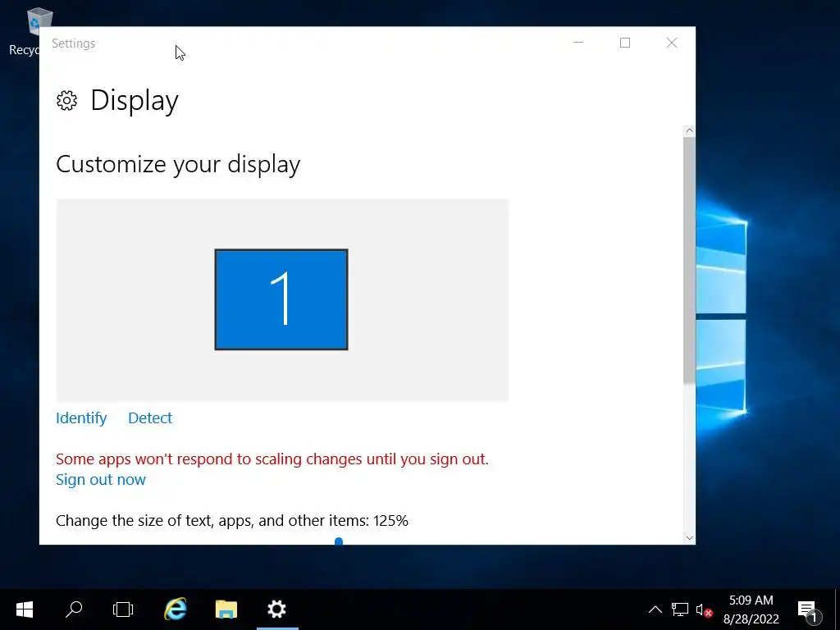Adjust the text size scaling slider handle

point(339,541)
